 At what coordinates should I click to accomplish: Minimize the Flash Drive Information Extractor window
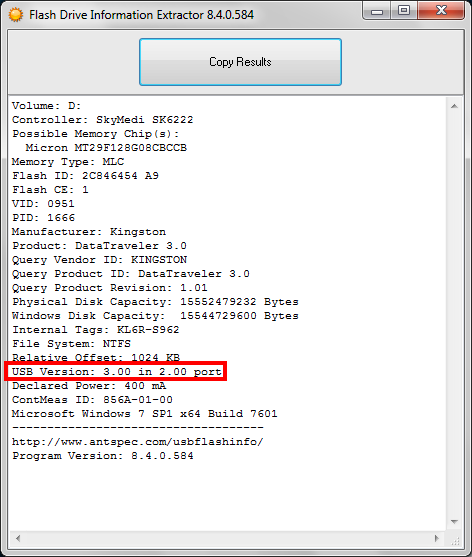(x=377, y=11)
